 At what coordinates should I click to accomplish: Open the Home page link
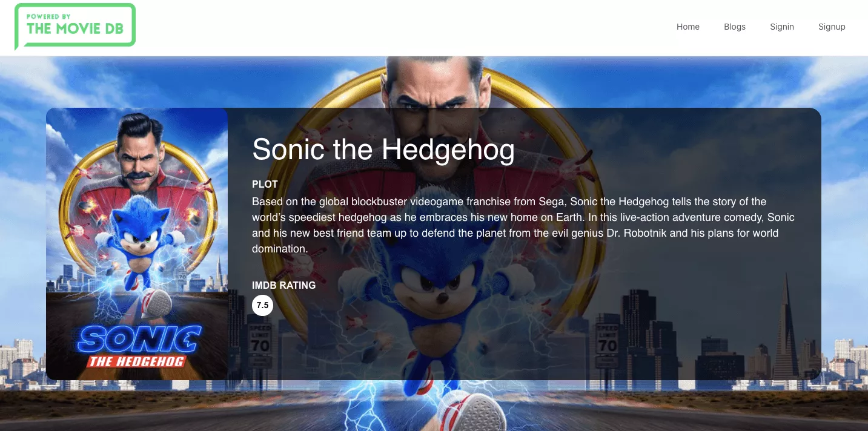[688, 27]
